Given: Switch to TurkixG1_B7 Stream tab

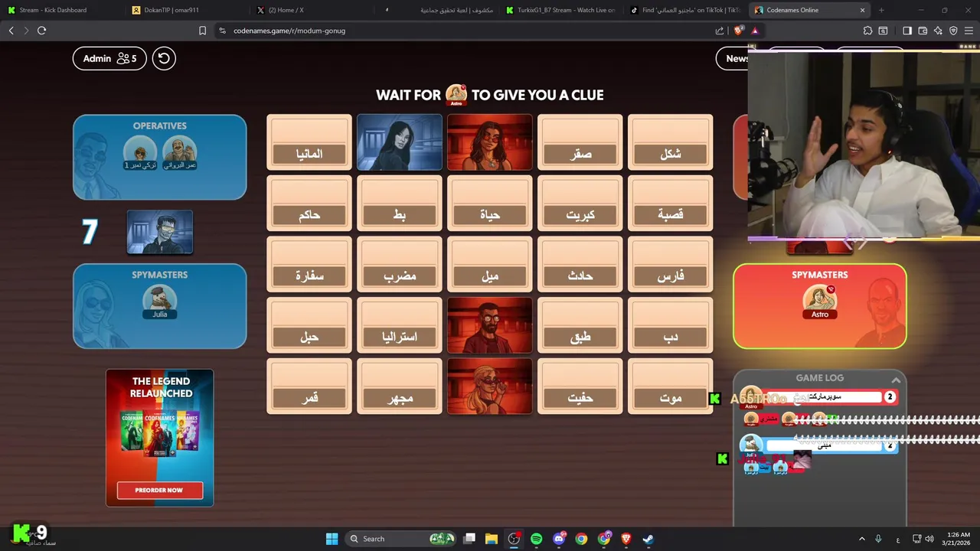Looking at the screenshot, I should 566,10.
